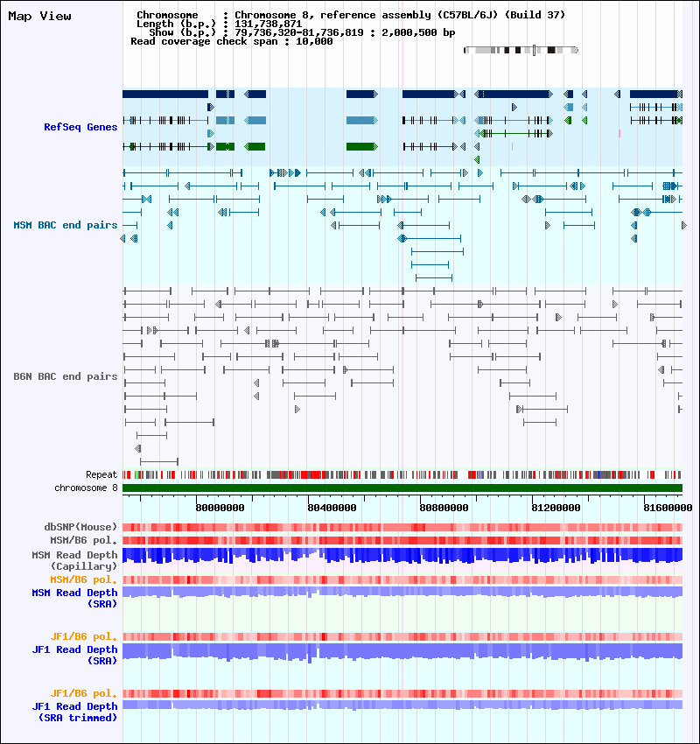Image resolution: width=700 pixels, height=744 pixels.
Task: Click the C57BL/6J Build 37 assembly text
Action: tap(500, 15)
